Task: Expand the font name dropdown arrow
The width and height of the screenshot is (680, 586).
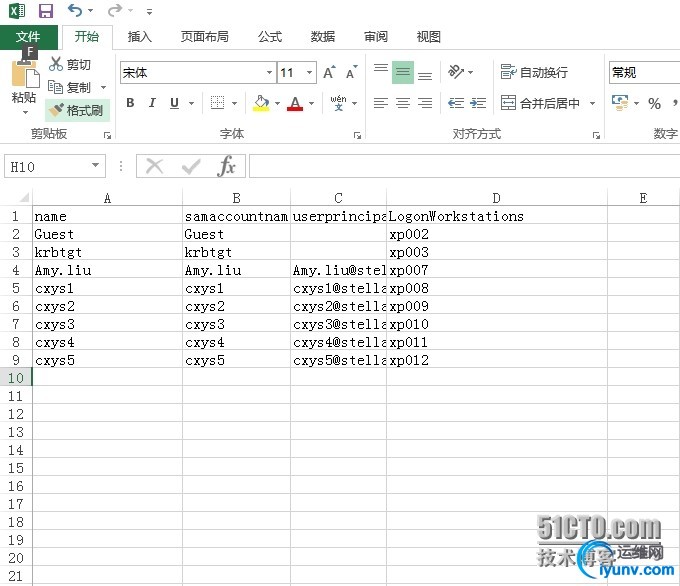Action: (x=269, y=72)
